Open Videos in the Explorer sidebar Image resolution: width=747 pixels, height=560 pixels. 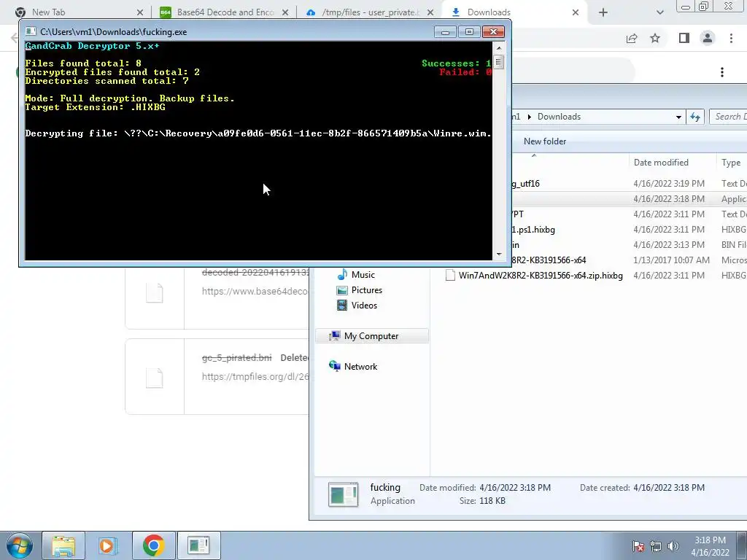[364, 306]
